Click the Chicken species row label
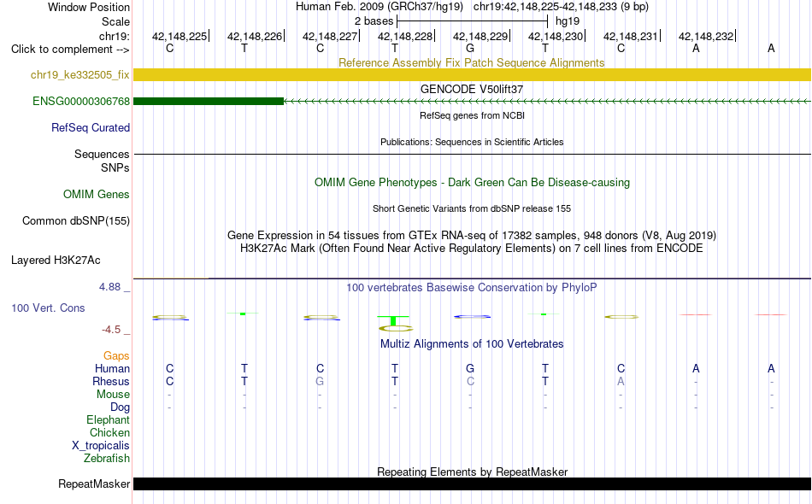812x504 pixels. coord(109,433)
